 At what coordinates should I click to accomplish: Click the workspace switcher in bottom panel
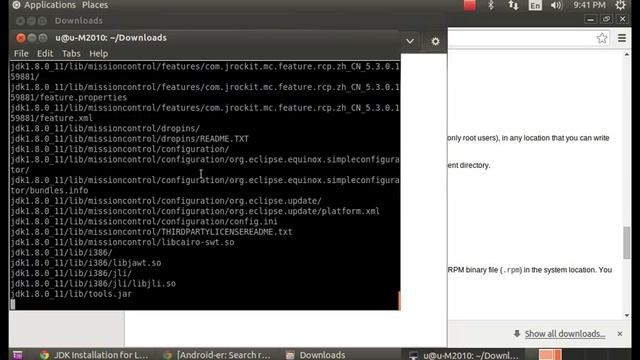pos(550,354)
